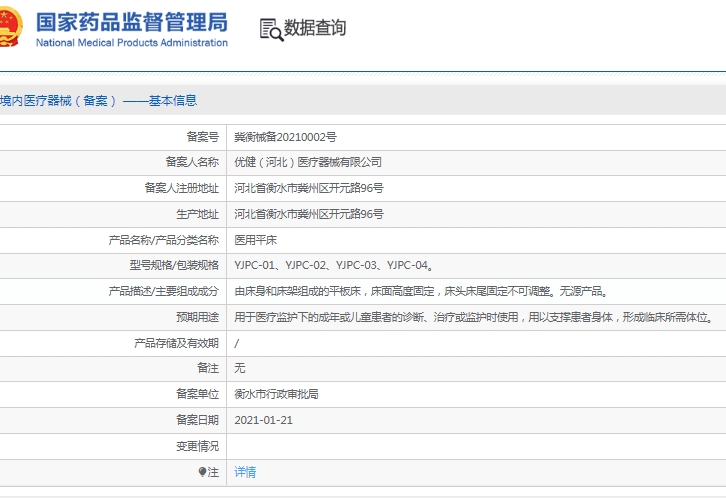726x498 pixels.
Task: Click the 备注 label
Action: coord(208,368)
